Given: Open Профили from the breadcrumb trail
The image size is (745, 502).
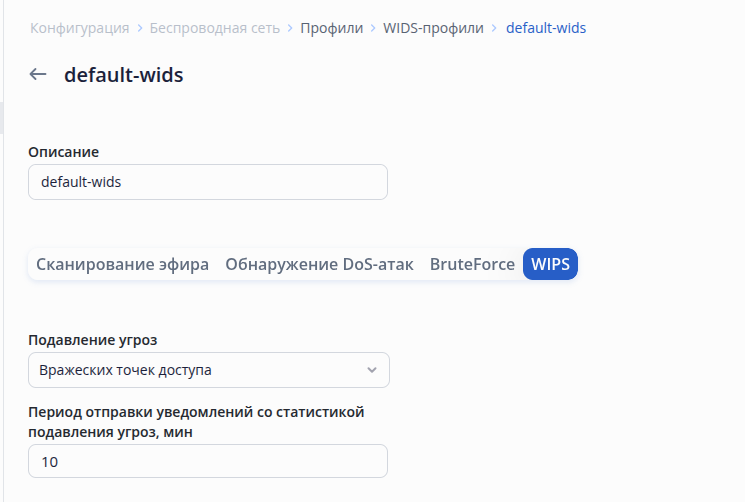Looking at the screenshot, I should coord(332,29).
